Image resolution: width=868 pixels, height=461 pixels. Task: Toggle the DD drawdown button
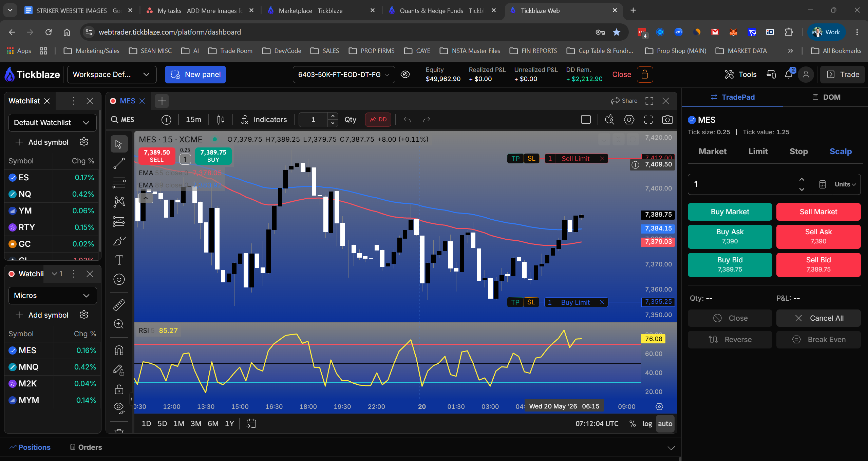pyautogui.click(x=378, y=120)
